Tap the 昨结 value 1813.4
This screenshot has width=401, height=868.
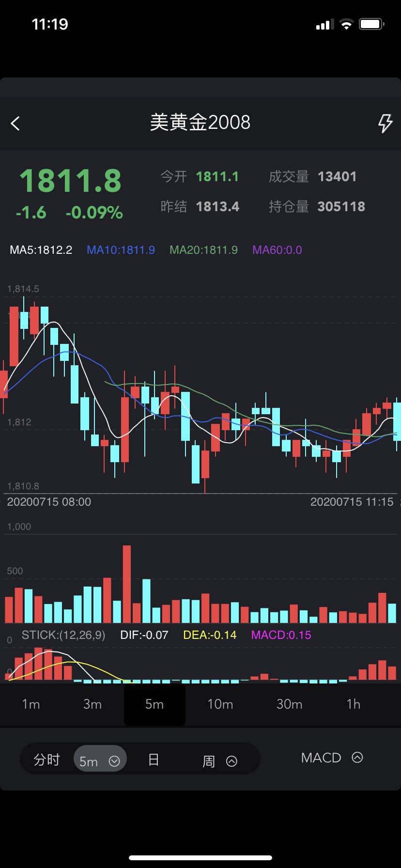click(x=217, y=207)
